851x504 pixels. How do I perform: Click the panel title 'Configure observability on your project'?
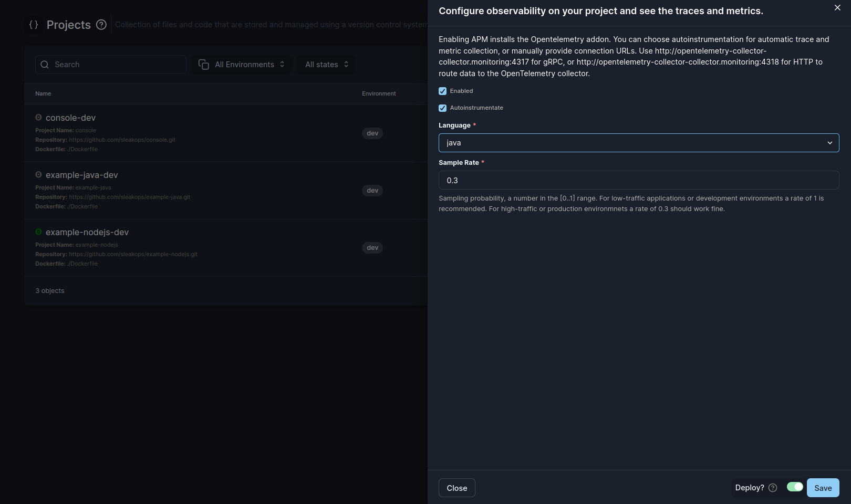(x=601, y=11)
